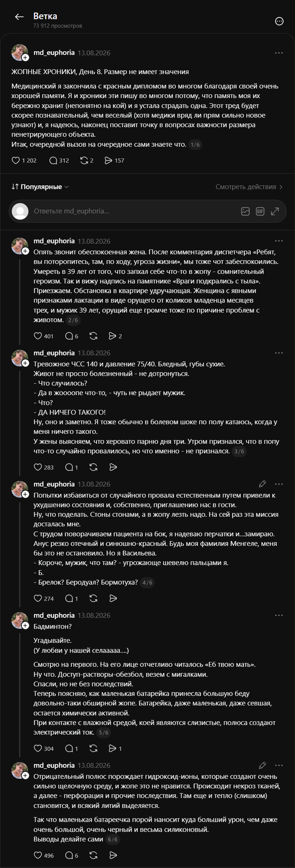Open the Смотреть действия link
This screenshot has width=295, height=868.
coord(249,187)
